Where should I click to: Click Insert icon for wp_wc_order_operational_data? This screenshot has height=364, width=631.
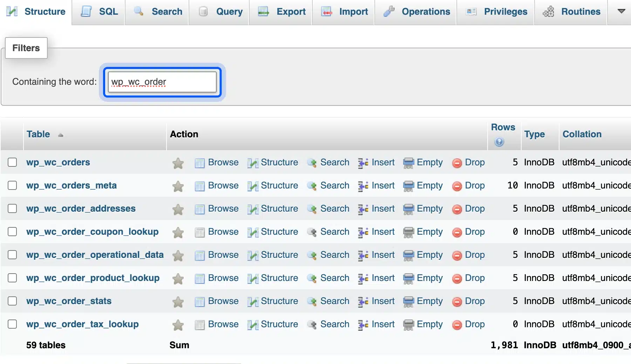pyautogui.click(x=363, y=256)
